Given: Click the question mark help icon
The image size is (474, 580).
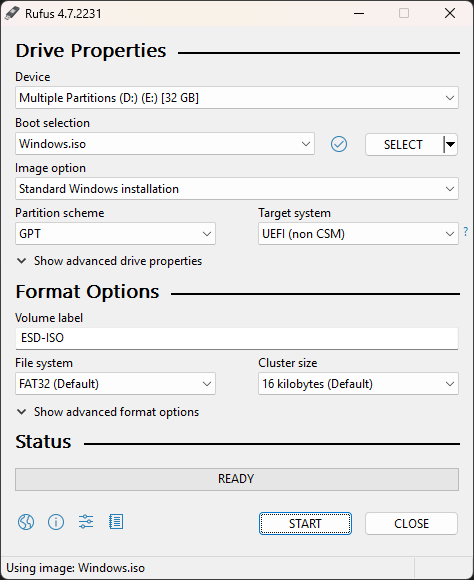Looking at the screenshot, I should coord(465,232).
